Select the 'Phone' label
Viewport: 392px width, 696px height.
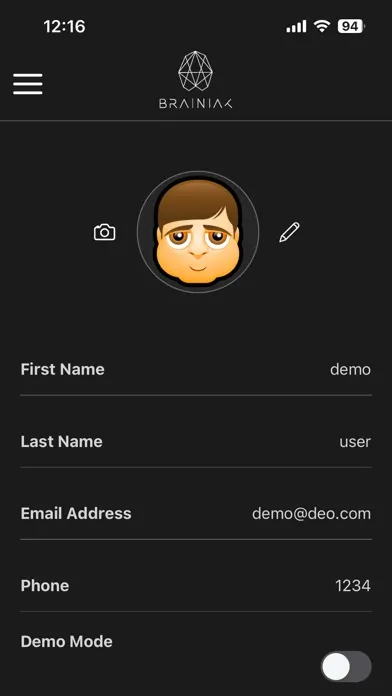click(x=45, y=586)
